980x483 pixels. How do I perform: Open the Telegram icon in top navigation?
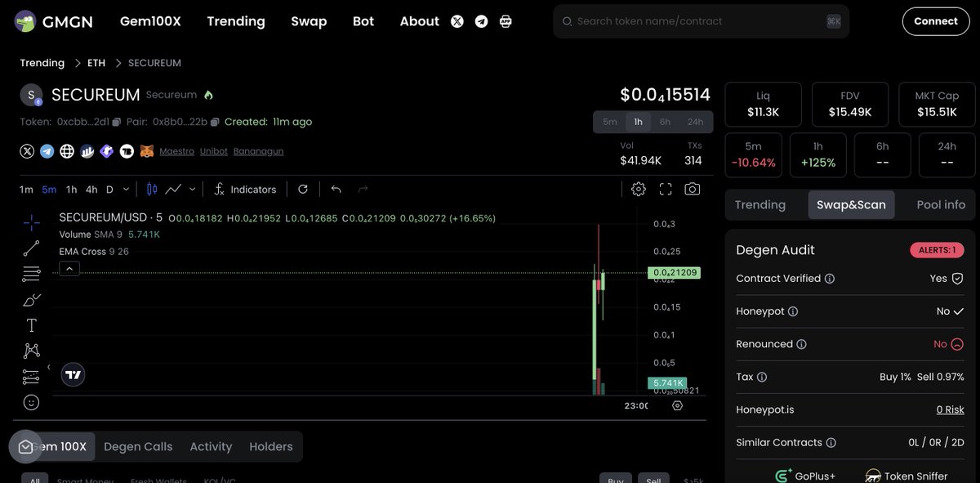pos(482,21)
